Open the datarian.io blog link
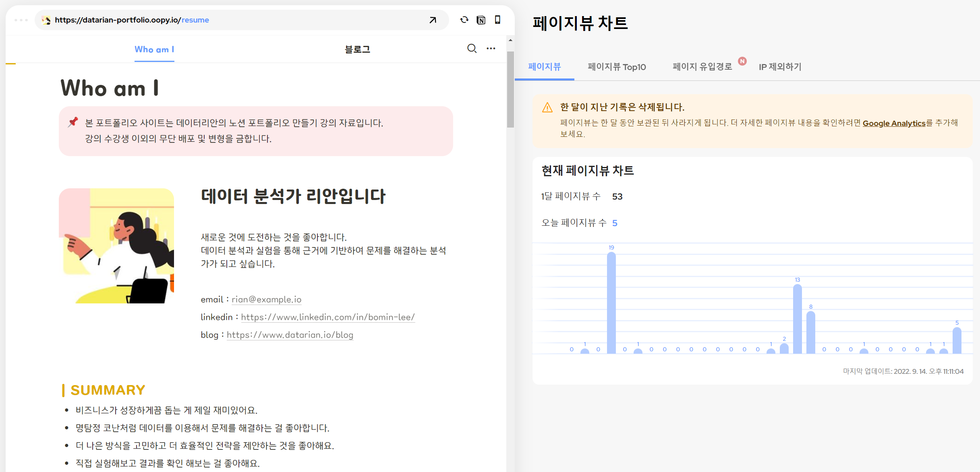 coord(290,335)
